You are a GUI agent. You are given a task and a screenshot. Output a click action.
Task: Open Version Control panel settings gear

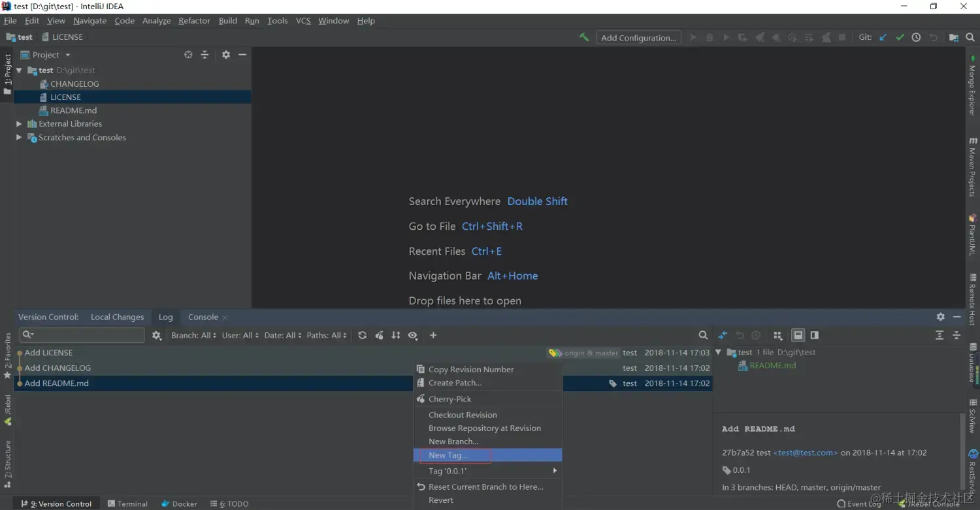coord(941,317)
